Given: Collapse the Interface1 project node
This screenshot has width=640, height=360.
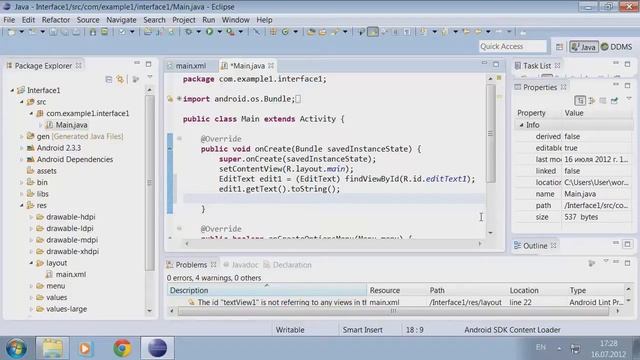Looking at the screenshot, I should click(12, 90).
